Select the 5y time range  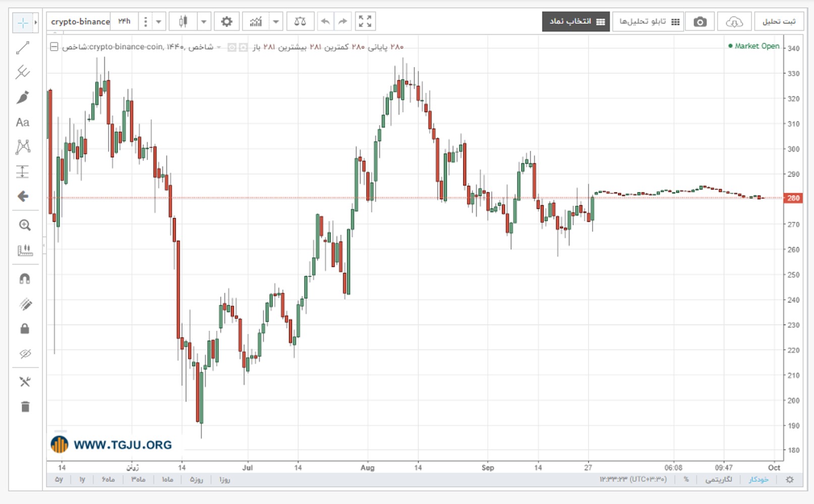tap(59, 479)
